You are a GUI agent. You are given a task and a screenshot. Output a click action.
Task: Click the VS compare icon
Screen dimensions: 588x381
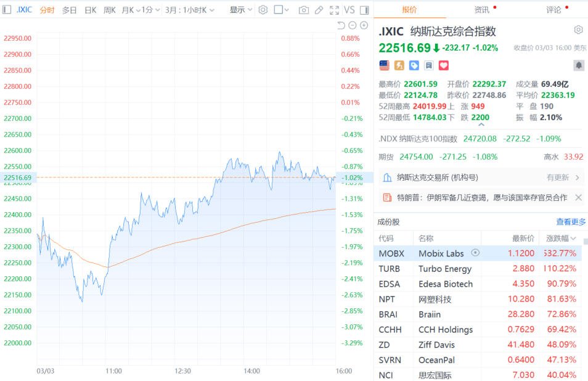coord(349,10)
